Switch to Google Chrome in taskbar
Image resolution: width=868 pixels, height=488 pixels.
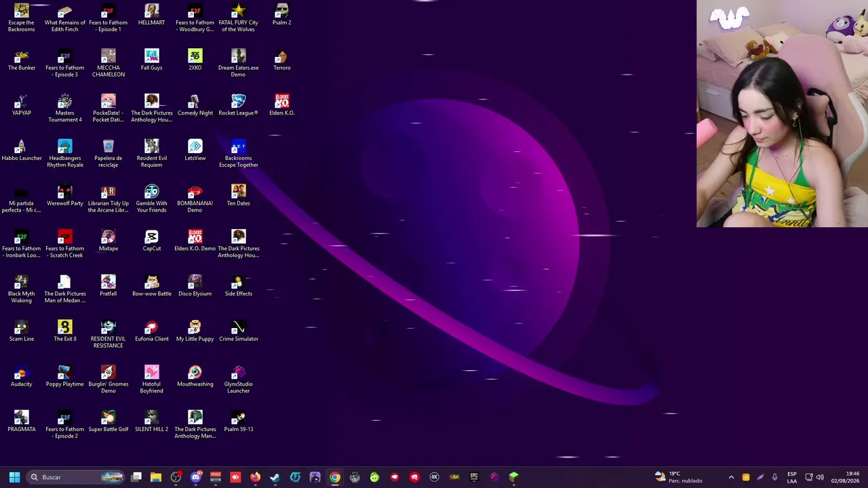click(335, 477)
